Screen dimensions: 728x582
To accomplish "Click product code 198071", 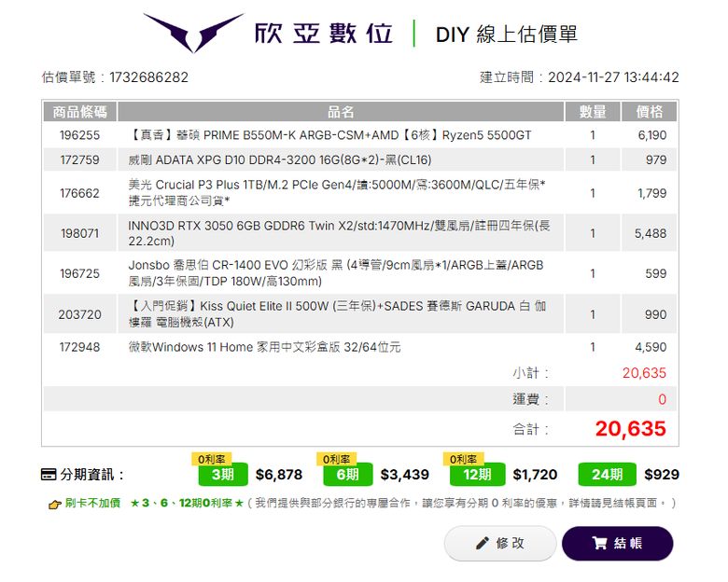I will point(80,233).
